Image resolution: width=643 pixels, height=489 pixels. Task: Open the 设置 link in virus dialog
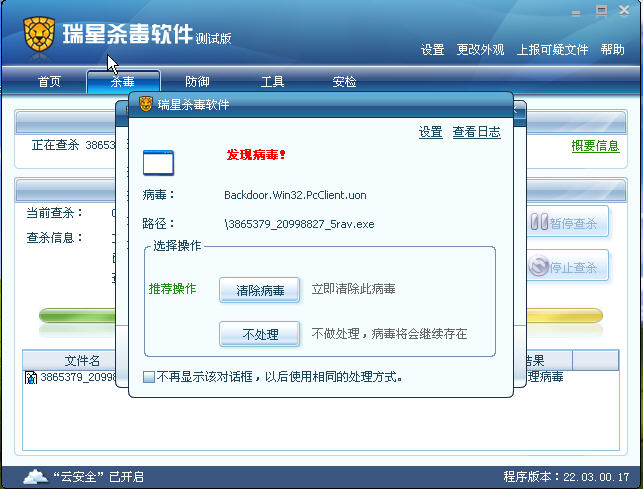tap(431, 132)
